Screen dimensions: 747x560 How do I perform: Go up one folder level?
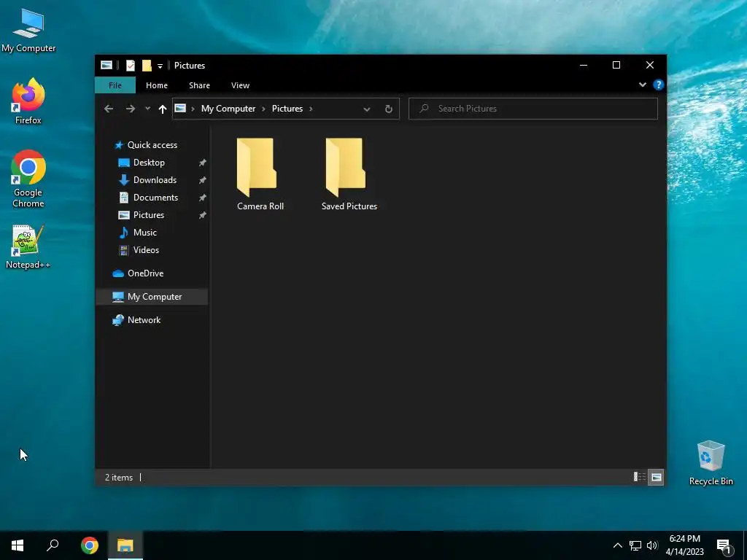(163, 109)
